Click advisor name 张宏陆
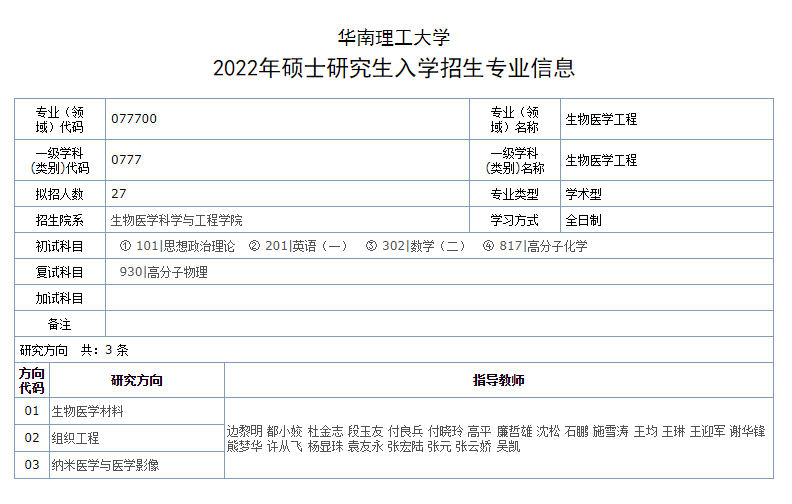792x504 pixels. click(406, 446)
